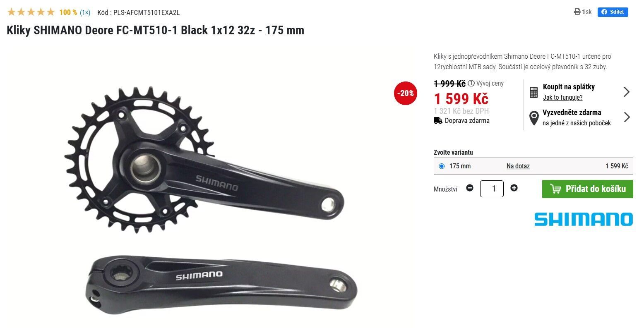Open the review count (1×) link
Image resolution: width=644 pixels, height=328 pixels.
[x=85, y=12]
